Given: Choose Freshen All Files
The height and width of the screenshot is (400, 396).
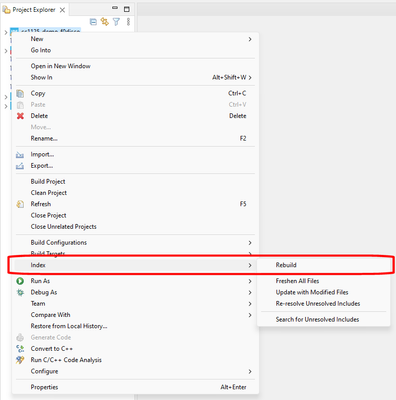Looking at the screenshot, I should (x=297, y=281).
